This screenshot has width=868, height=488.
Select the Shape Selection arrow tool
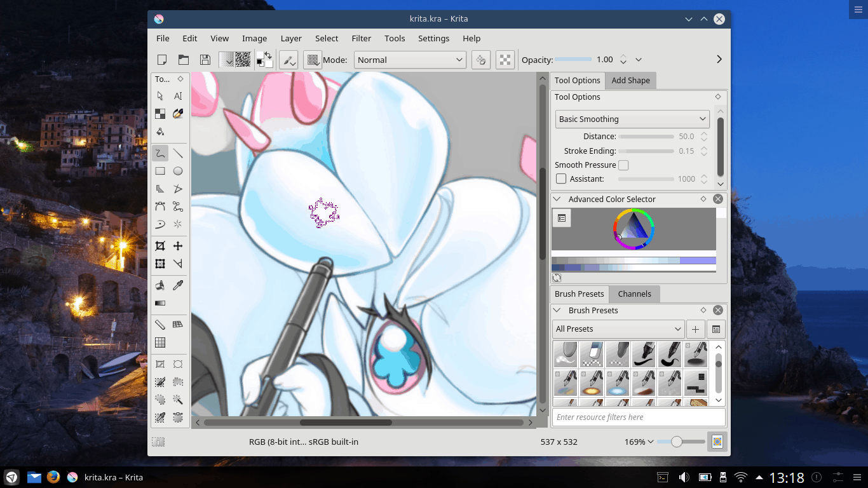pyautogui.click(x=160, y=96)
